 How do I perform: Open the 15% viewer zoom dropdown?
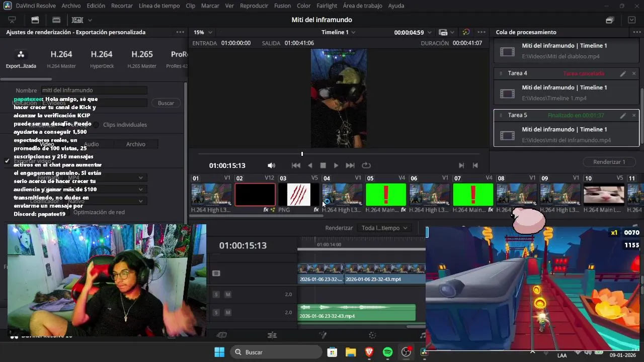203,32
